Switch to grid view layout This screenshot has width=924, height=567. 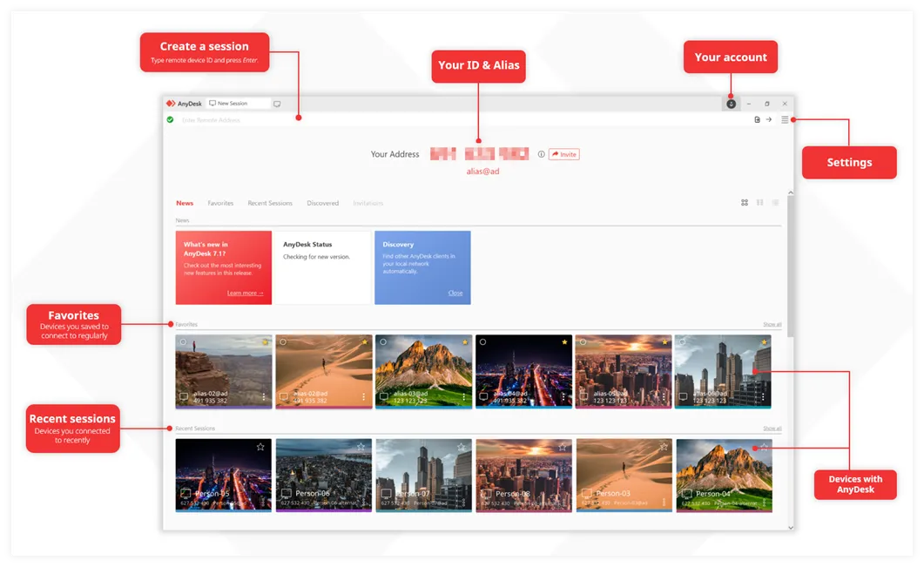point(745,202)
